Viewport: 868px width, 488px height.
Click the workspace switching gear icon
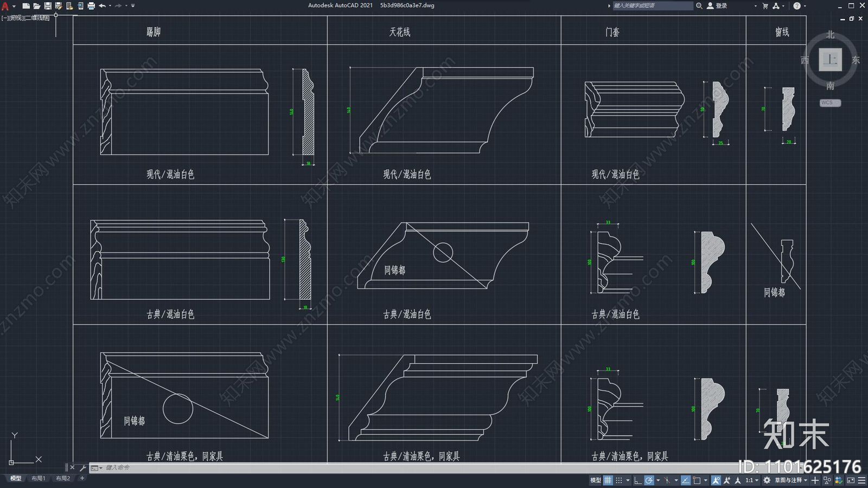(767, 480)
